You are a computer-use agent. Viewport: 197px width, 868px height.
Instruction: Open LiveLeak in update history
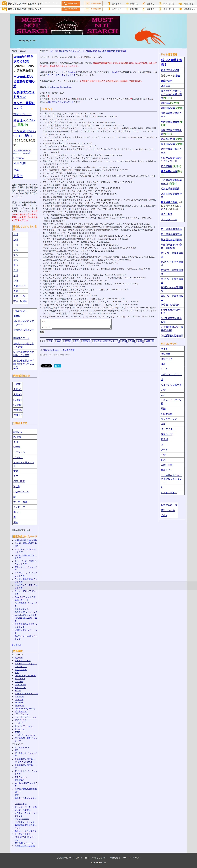click(19, 700)
